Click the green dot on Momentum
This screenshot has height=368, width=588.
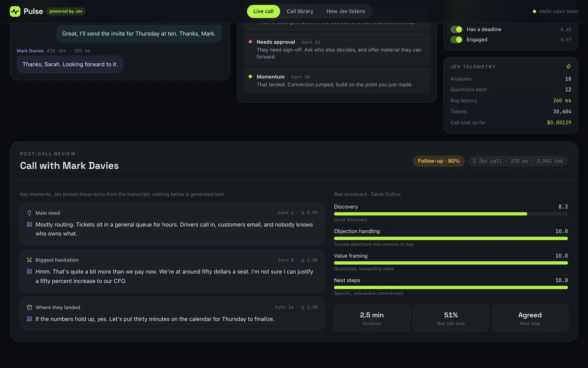pos(250,77)
